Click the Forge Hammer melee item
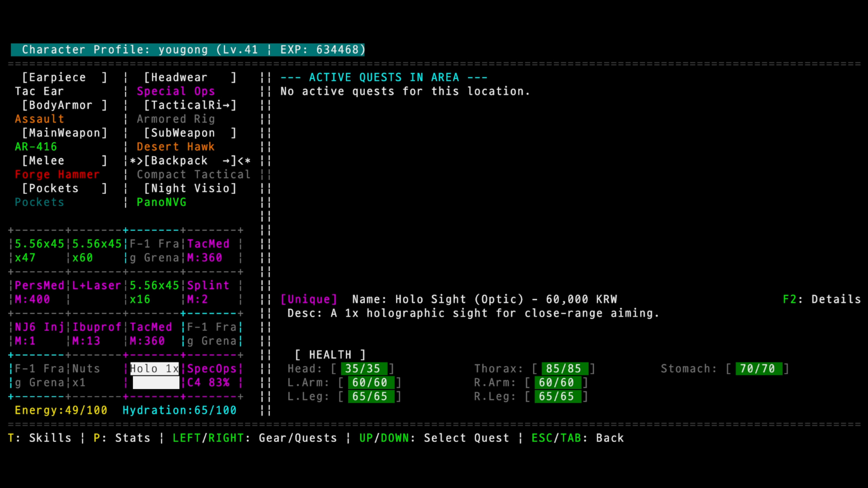 point(57,175)
